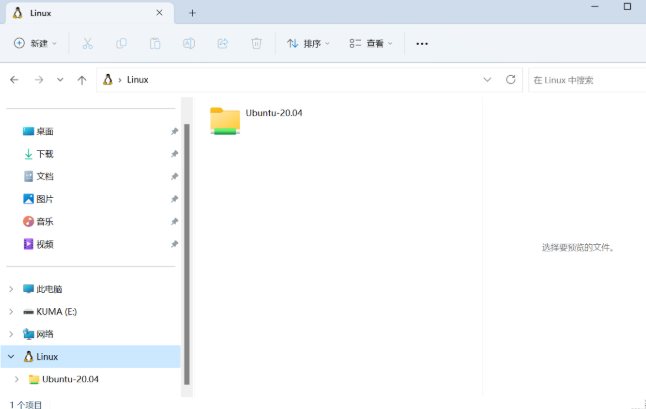Select Ubuntu-20.04 in sidebar tree

70,379
